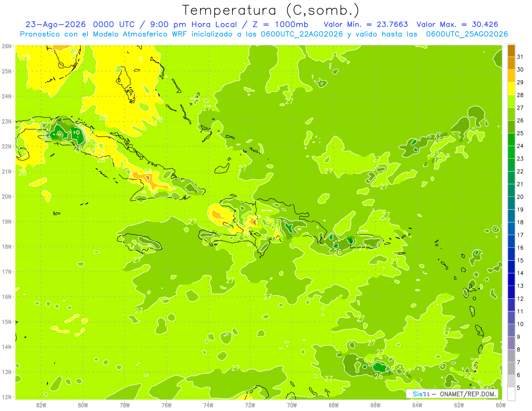Click the '68W' longitude axis label
This screenshot has width=532, height=411.
tap(334, 404)
